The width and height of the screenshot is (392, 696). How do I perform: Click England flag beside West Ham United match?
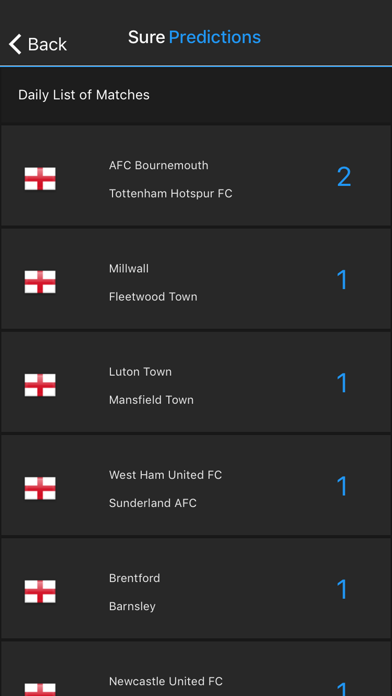pos(40,488)
